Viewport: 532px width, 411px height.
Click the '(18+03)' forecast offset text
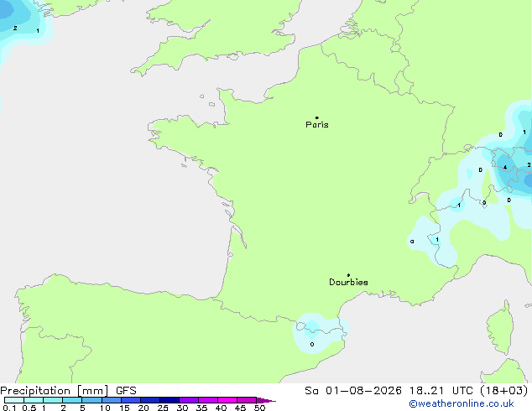[504, 391]
